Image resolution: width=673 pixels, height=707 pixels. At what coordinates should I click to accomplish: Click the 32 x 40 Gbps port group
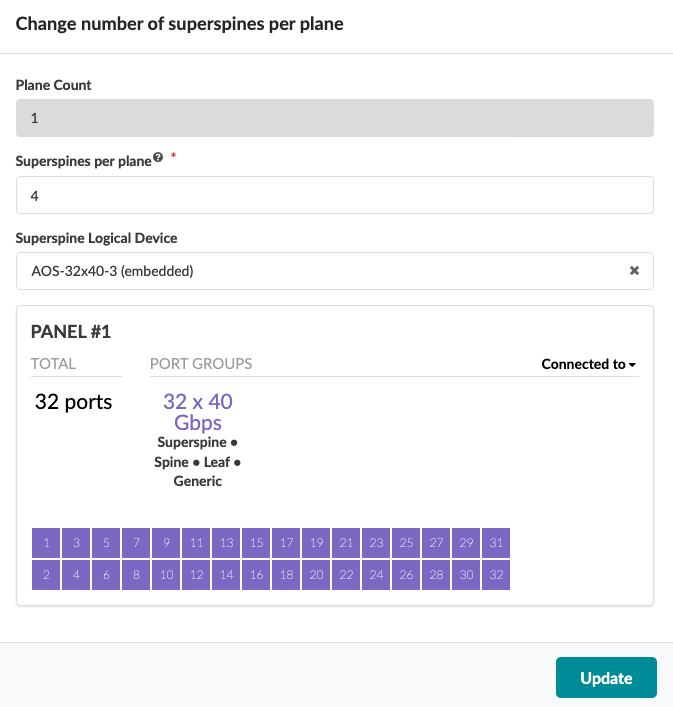[x=198, y=412]
